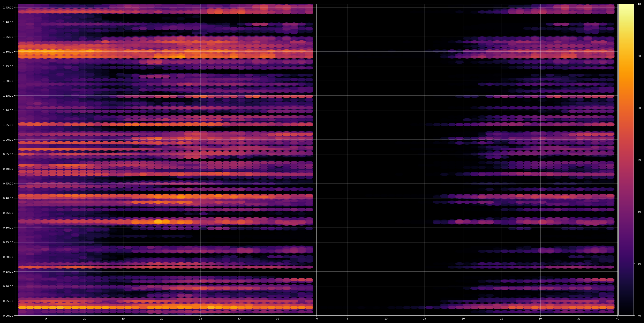Screen dimensions: 644x323
Task: Click the 1:30:00 time tick label
Action: point(8,51)
